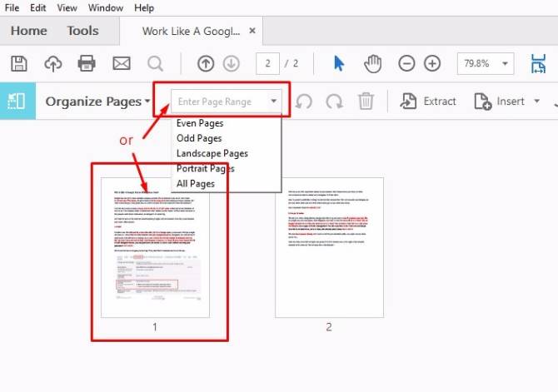Switch to the Tools tab
This screenshot has width=558, height=392.
tap(83, 31)
